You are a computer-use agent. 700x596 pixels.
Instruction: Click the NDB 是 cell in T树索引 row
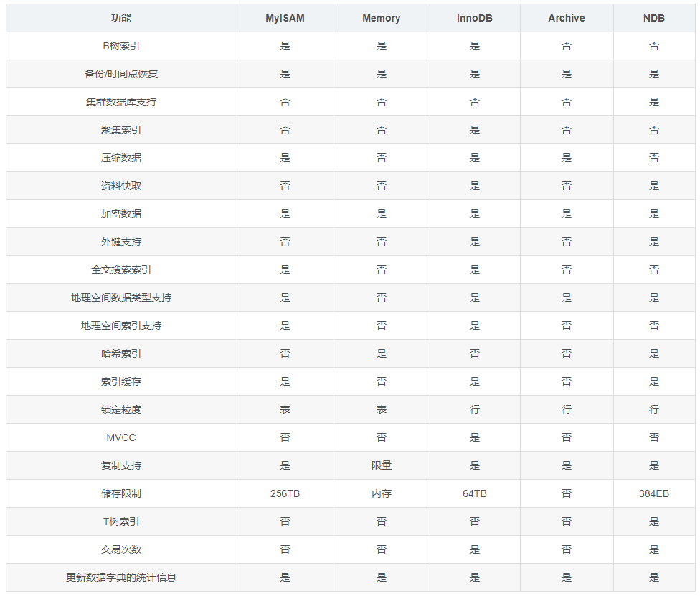pos(654,521)
